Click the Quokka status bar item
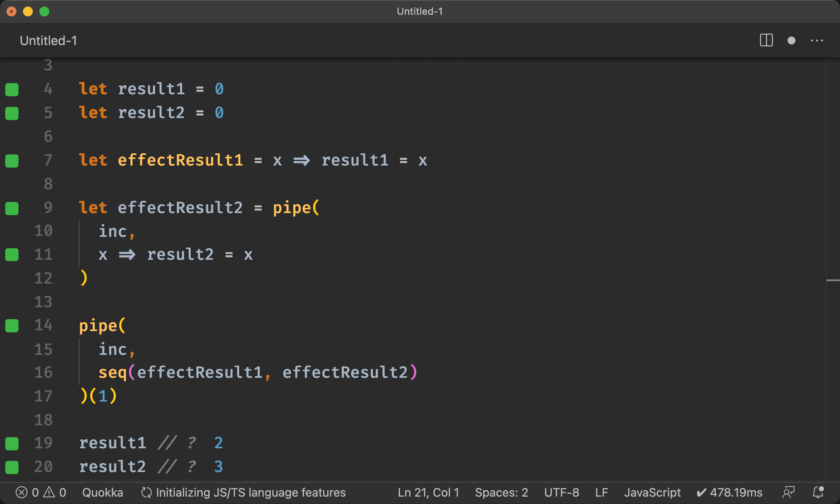 [x=103, y=492]
